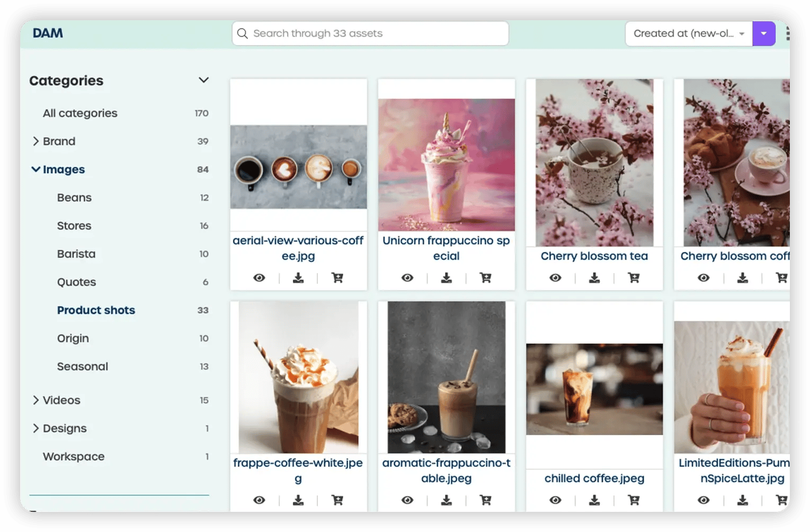The image size is (810, 532).
Task: Preview Cherry blossom tea with eye icon
Action: 555,278
